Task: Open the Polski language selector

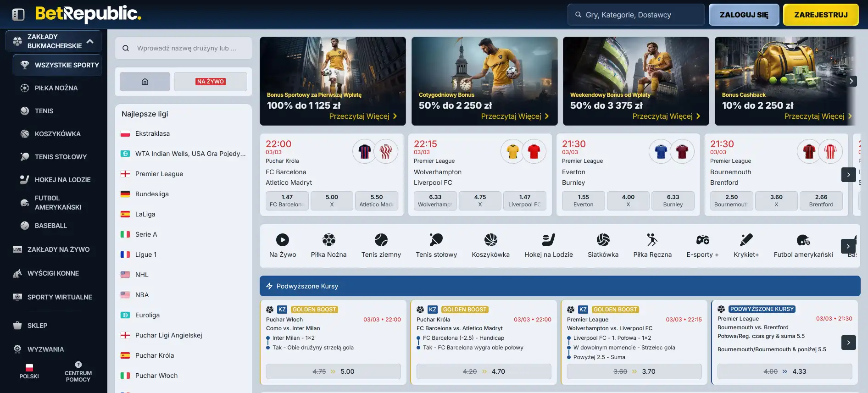Action: click(29, 371)
